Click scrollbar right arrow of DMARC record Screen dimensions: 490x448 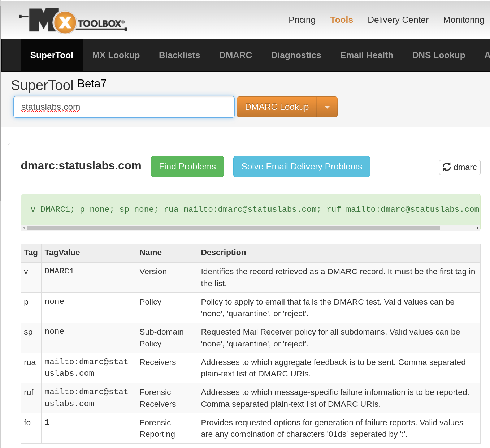478,228
